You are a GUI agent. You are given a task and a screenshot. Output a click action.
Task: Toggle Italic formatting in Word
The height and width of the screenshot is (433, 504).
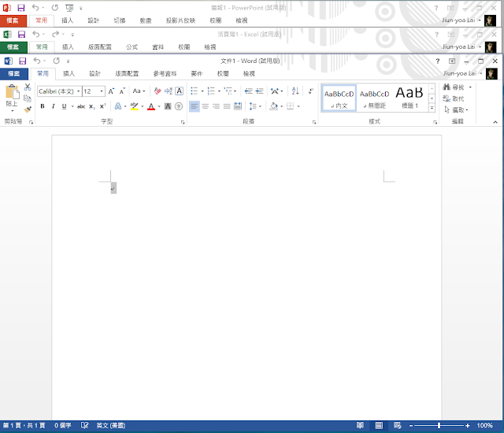[54, 106]
